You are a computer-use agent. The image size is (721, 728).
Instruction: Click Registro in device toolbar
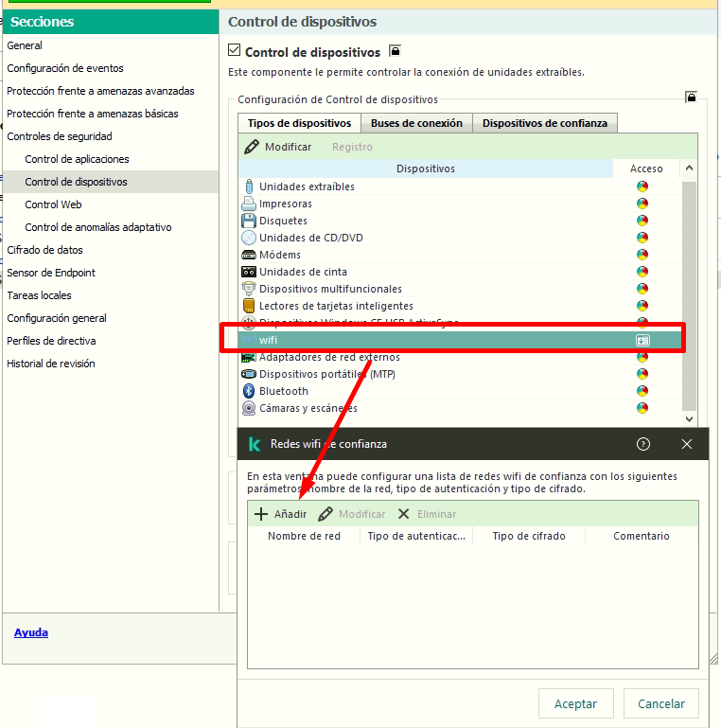[x=352, y=147]
